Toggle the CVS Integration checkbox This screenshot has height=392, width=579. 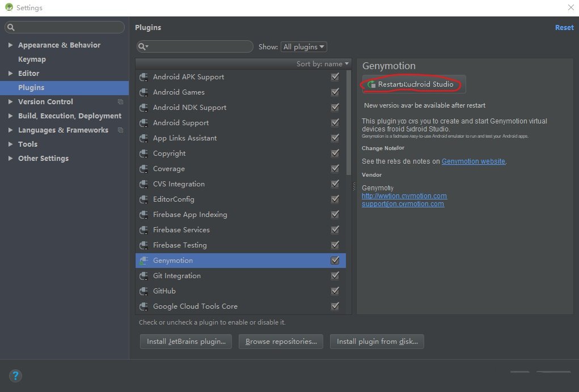pos(335,184)
